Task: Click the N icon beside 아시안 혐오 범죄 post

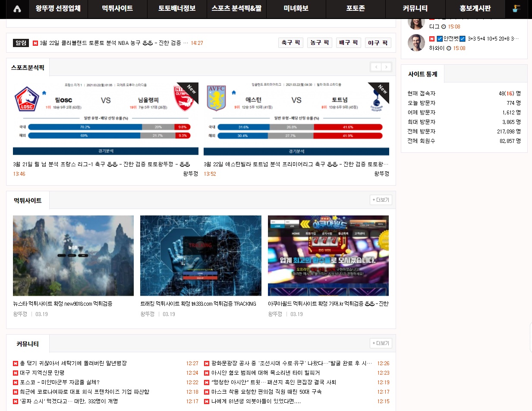Action: coord(207,373)
